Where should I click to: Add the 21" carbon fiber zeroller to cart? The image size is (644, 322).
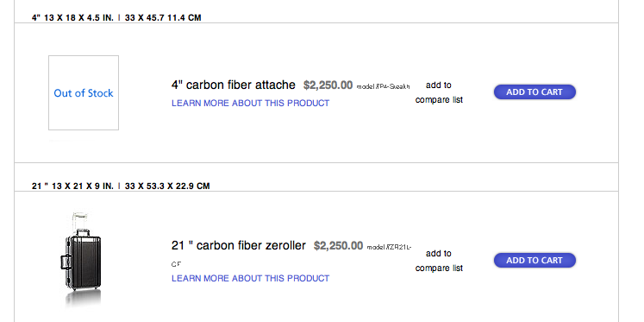tap(535, 261)
